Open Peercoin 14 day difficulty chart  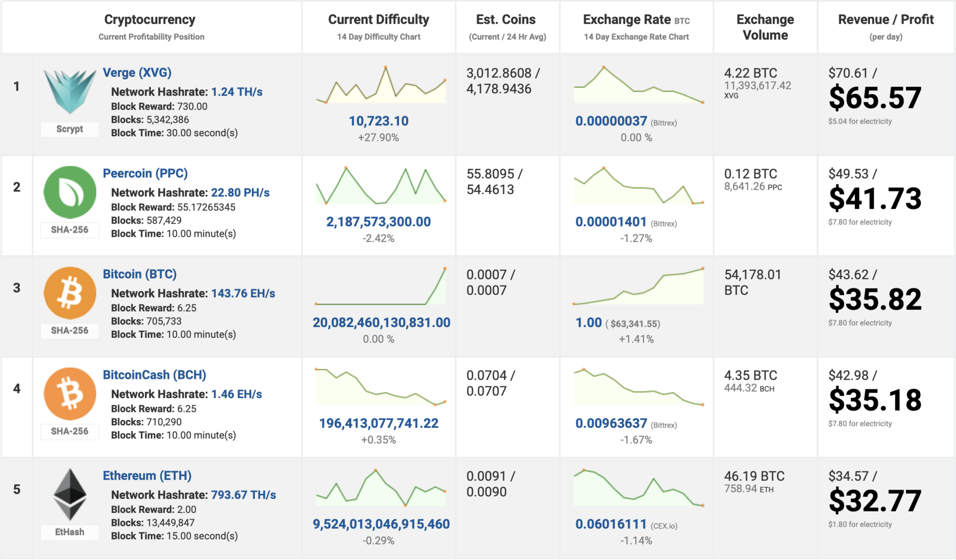380,185
